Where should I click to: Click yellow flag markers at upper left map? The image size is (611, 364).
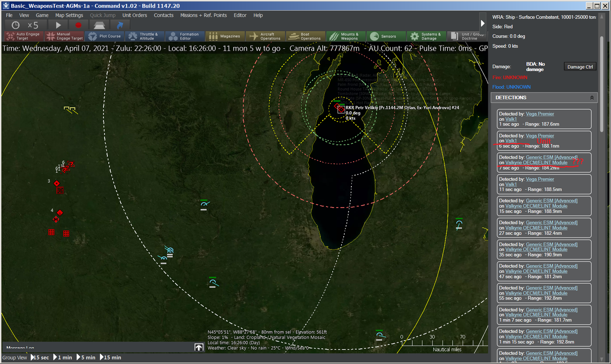coord(71,110)
